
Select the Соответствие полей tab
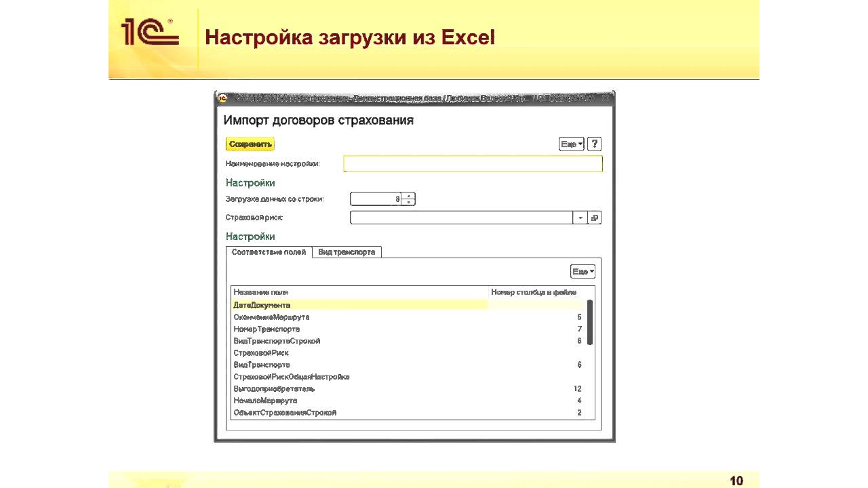pos(269,251)
